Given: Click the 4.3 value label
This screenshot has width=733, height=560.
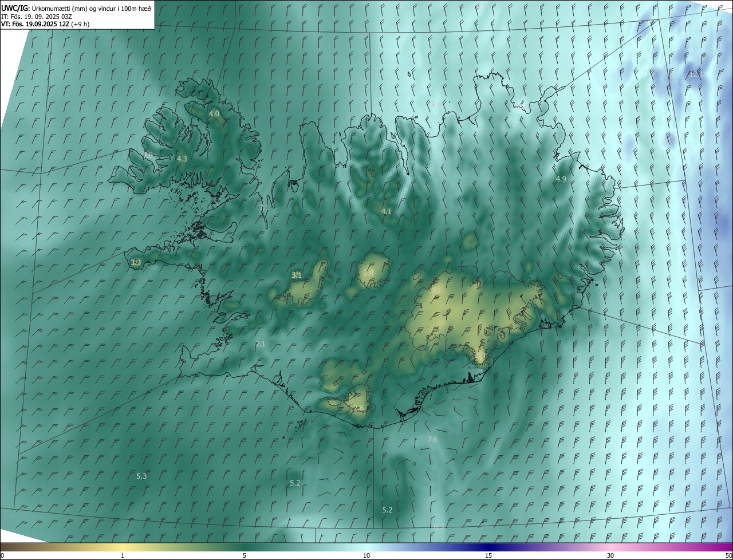Looking at the screenshot, I should (x=182, y=159).
